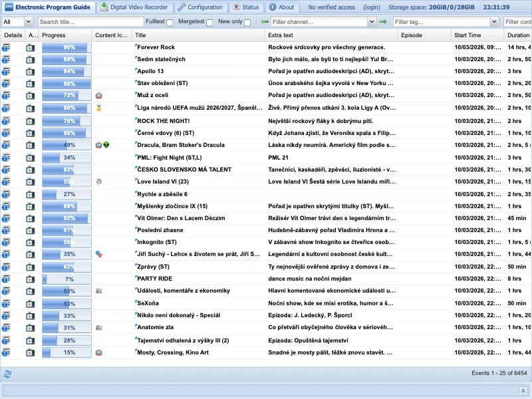
Task: Switch to the Status tab
Action: (246, 7)
